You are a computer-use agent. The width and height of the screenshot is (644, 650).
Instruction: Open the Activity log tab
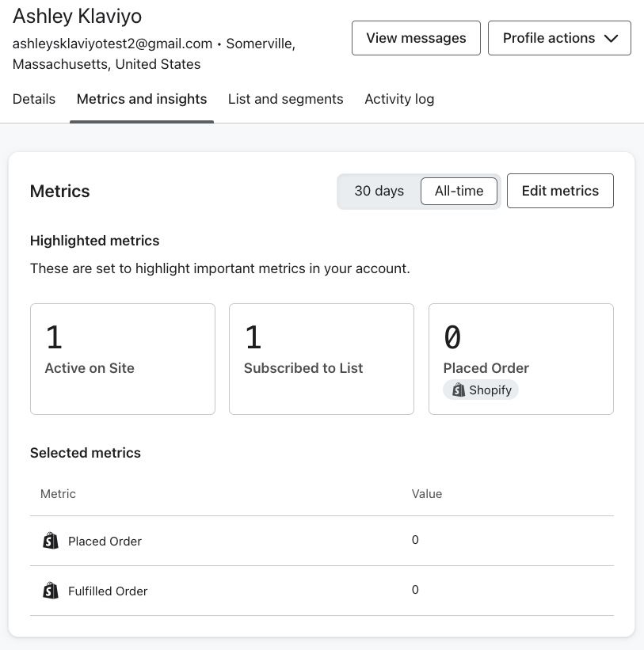tap(399, 99)
